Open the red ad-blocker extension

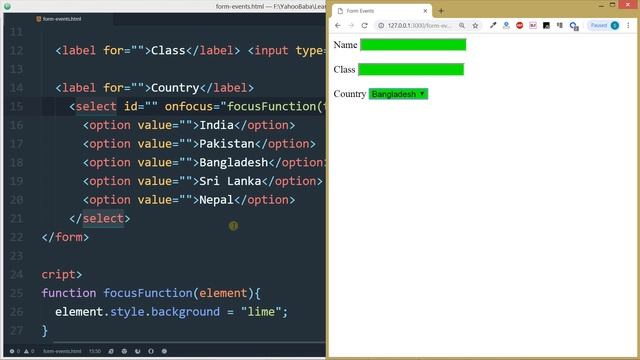[520, 25]
